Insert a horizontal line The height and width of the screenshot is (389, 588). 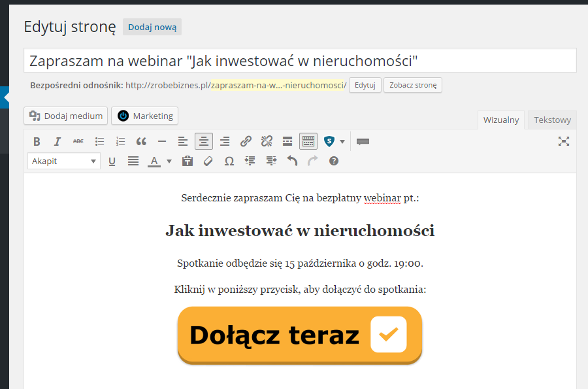click(162, 141)
